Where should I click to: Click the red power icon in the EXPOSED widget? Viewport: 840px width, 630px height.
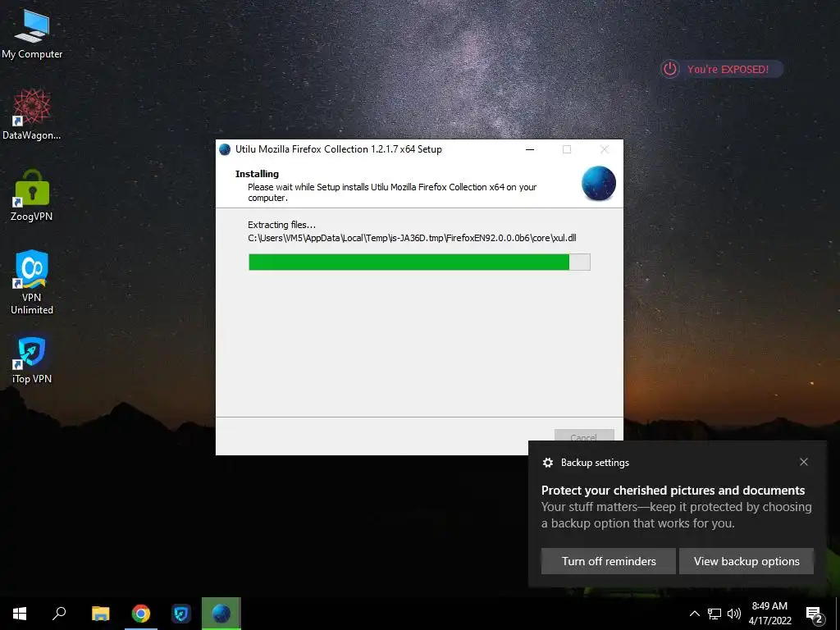click(x=670, y=69)
